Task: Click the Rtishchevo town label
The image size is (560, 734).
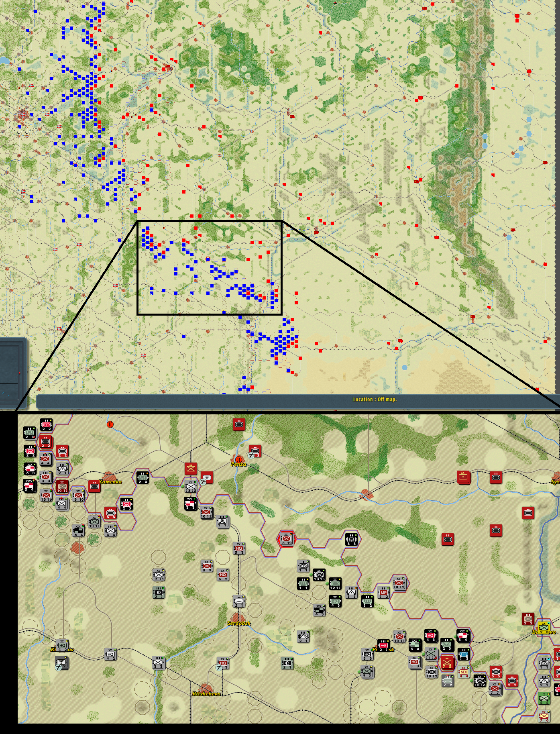Action: (206, 693)
